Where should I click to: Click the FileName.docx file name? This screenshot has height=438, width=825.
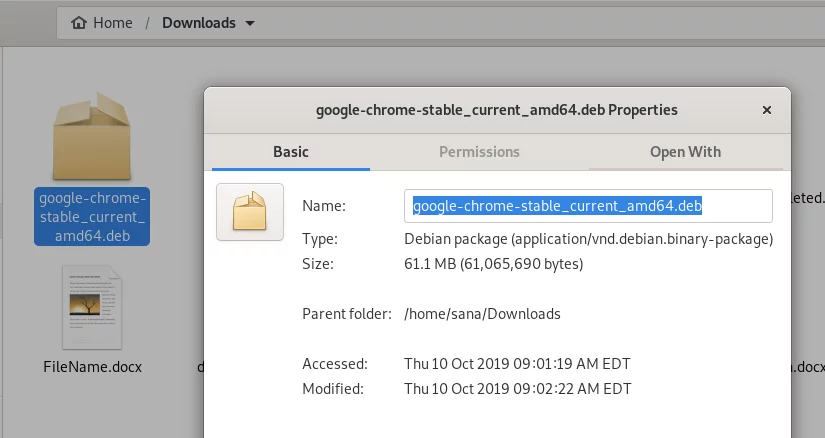coord(93,367)
